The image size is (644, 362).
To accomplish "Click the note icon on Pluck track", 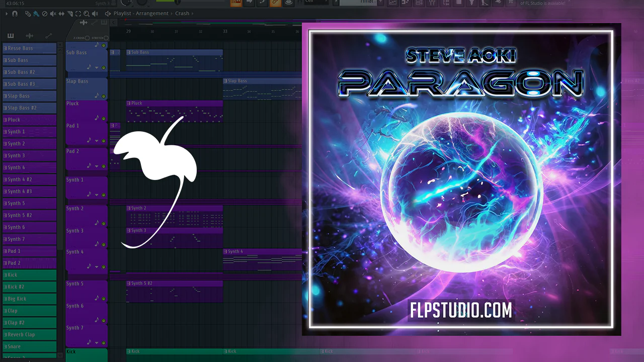I will 97,118.
